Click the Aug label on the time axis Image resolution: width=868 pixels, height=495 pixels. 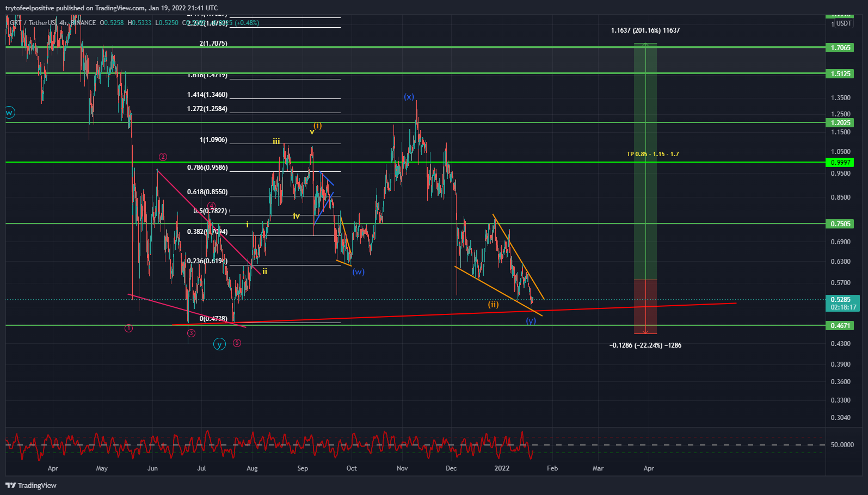pos(252,468)
